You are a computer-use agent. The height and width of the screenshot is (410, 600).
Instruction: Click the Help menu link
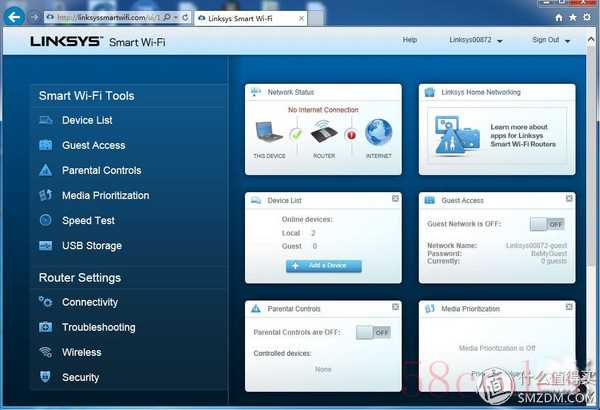click(x=409, y=40)
